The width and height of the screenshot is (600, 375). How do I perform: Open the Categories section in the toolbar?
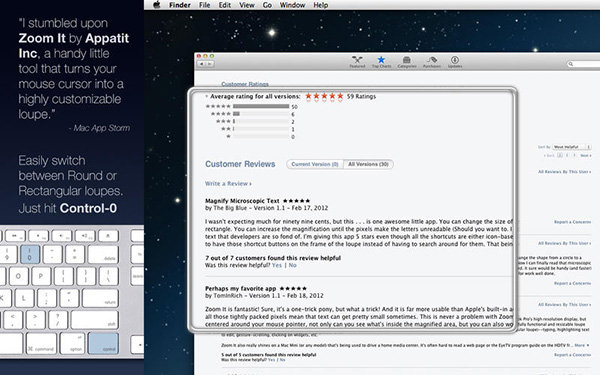(x=406, y=62)
